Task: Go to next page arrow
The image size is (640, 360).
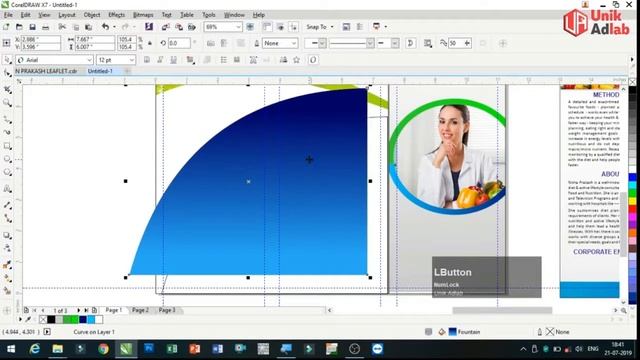Action: (x=78, y=311)
